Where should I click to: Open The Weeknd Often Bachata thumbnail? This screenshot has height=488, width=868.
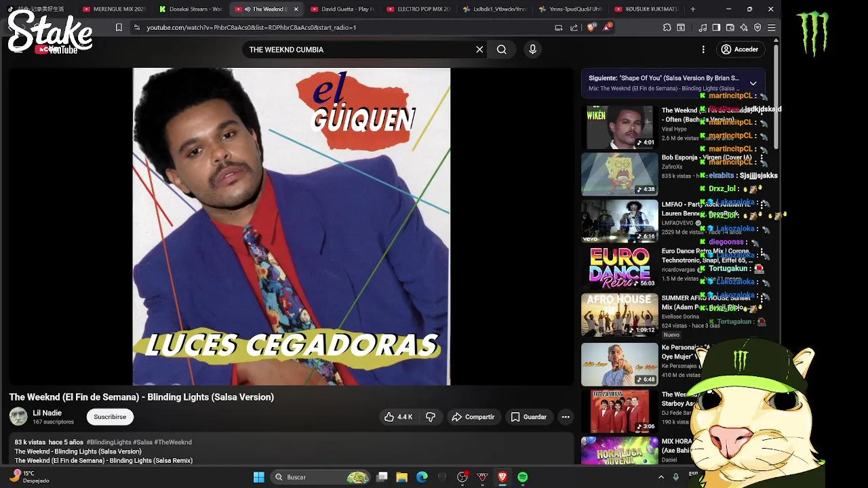(619, 127)
